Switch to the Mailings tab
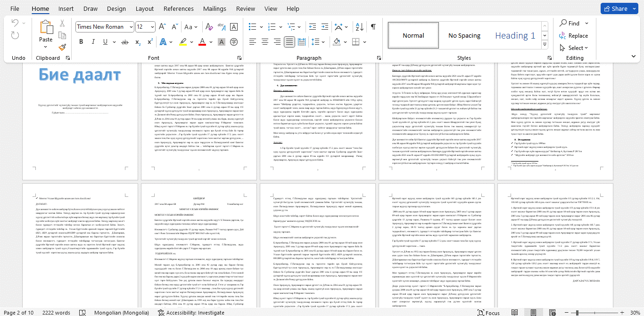644x316 pixels. [x=215, y=8]
